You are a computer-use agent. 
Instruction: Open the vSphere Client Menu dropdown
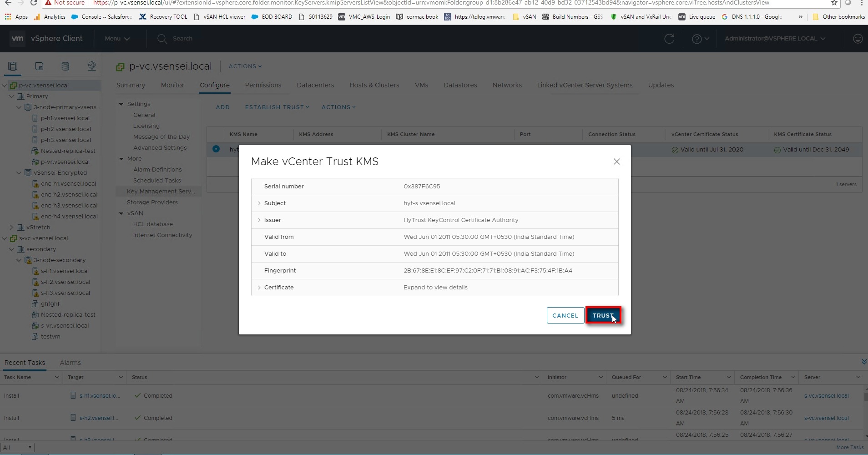(x=117, y=39)
